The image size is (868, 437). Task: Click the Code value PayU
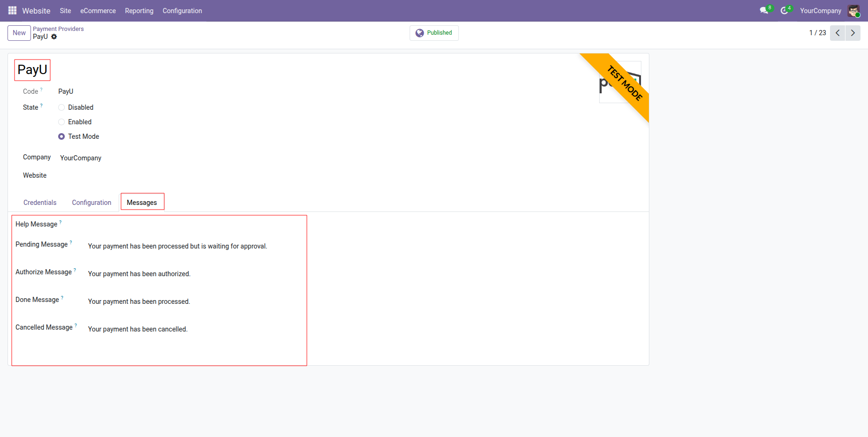coord(66,91)
